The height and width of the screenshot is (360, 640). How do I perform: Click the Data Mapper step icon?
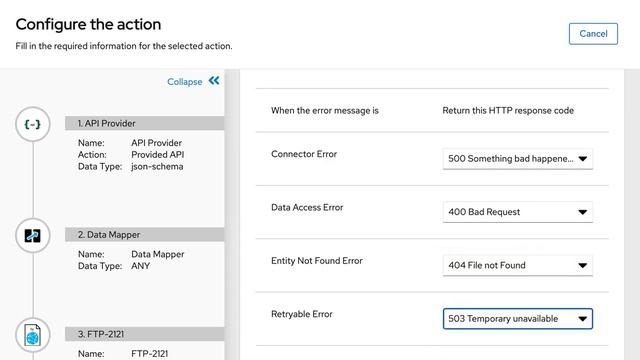33,236
